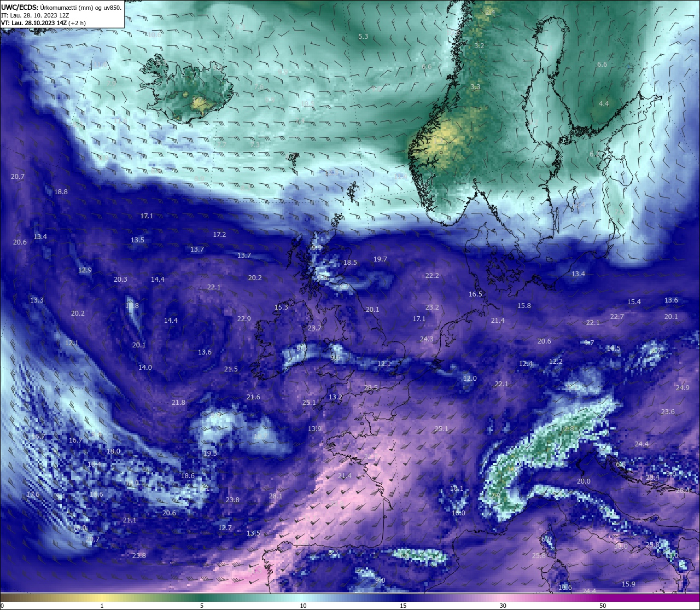Click the map value '14.0'

(145, 368)
